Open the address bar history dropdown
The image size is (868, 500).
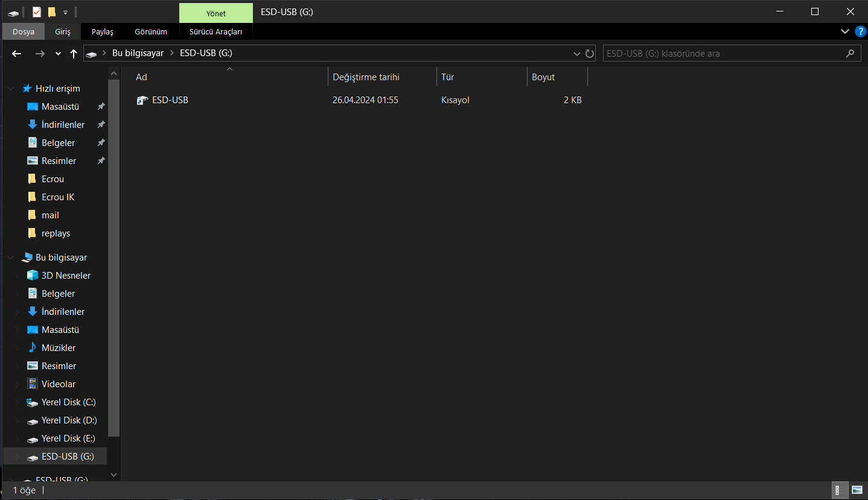tap(577, 54)
